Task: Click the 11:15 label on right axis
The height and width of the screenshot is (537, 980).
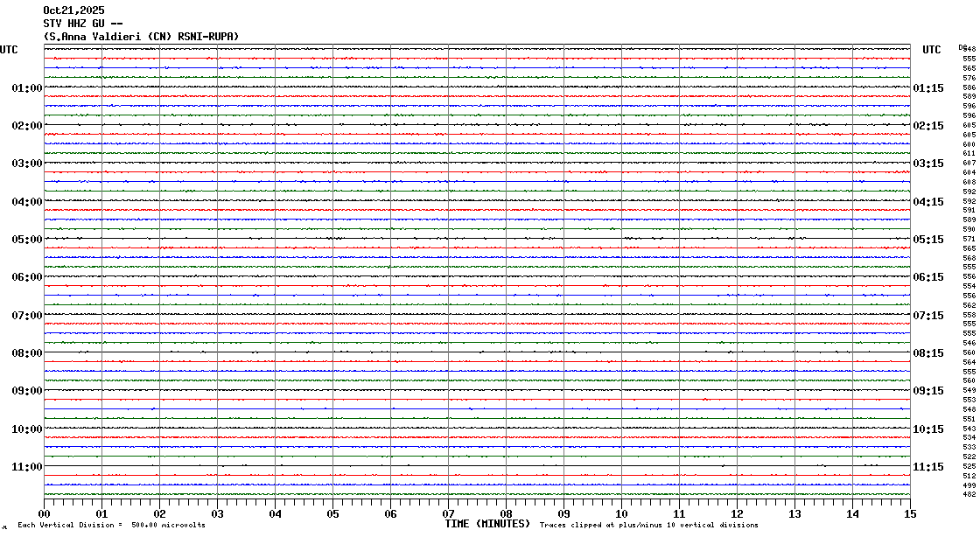Action: coord(927,467)
